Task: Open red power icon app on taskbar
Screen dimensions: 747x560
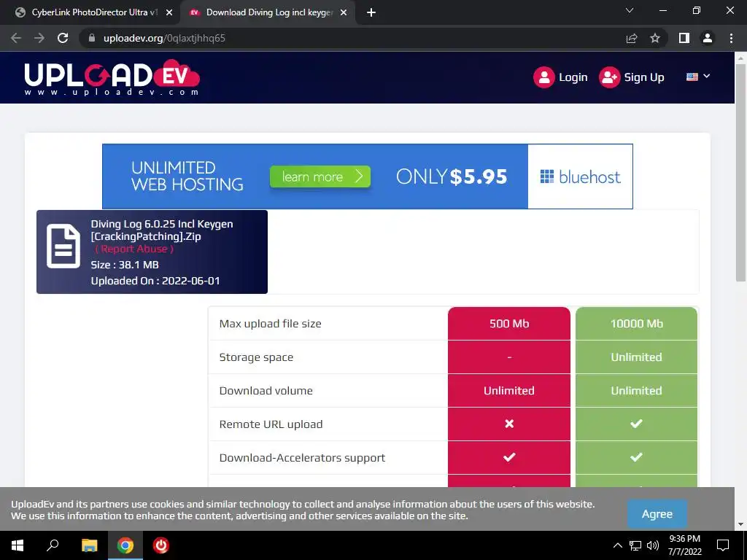Action: pos(161,545)
